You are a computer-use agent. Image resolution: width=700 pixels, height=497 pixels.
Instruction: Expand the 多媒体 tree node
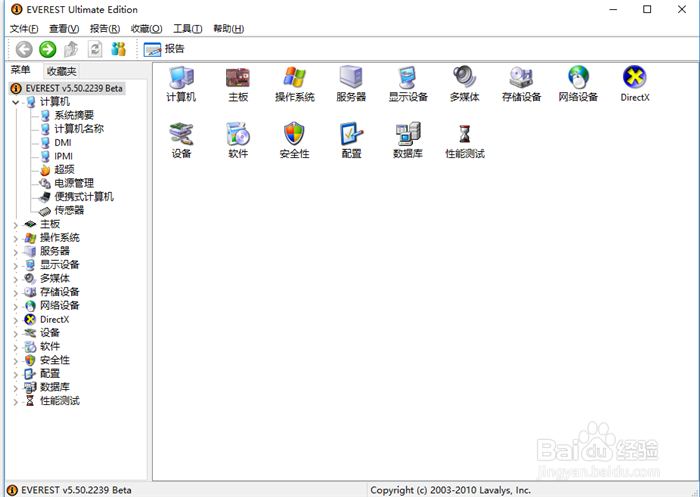(x=16, y=279)
